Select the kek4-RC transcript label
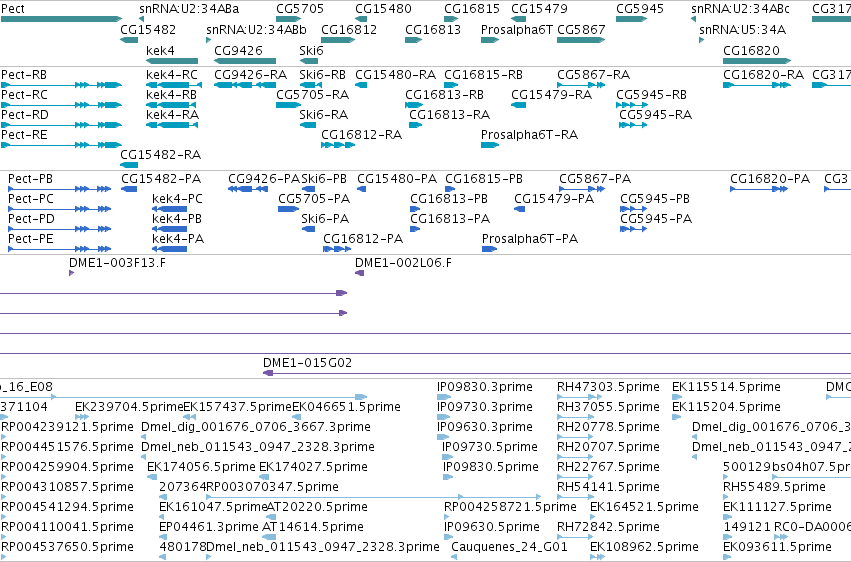This screenshot has width=851, height=562. (x=172, y=75)
